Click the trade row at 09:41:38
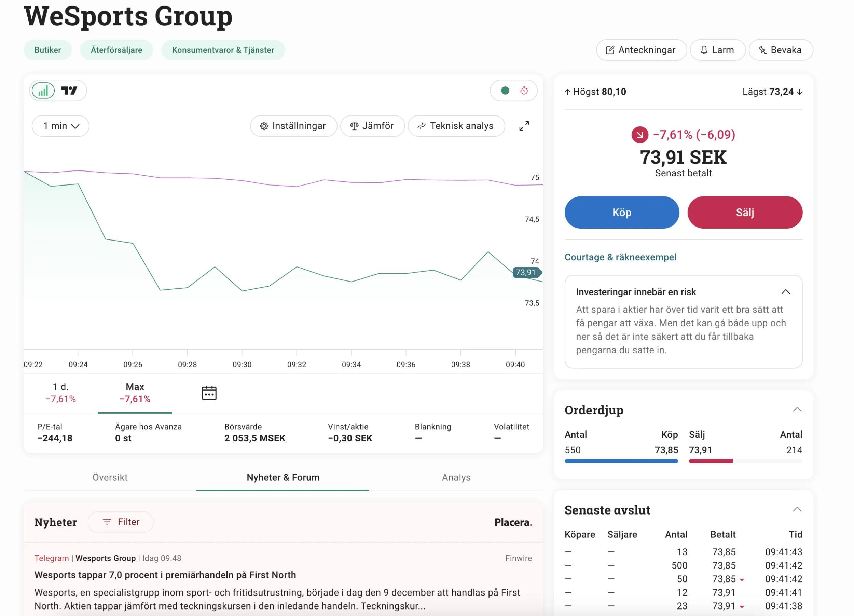Image resolution: width=854 pixels, height=616 pixels. coord(684,606)
